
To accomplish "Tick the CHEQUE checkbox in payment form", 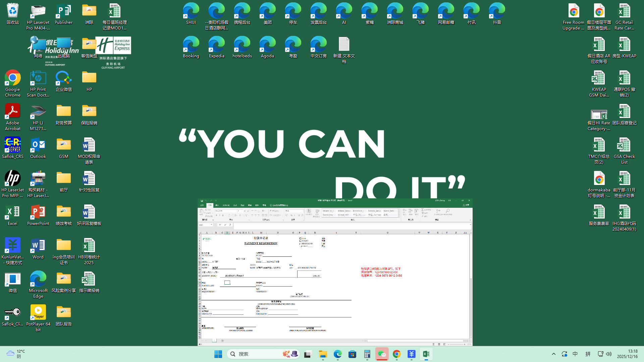I will (x=300, y=241).
